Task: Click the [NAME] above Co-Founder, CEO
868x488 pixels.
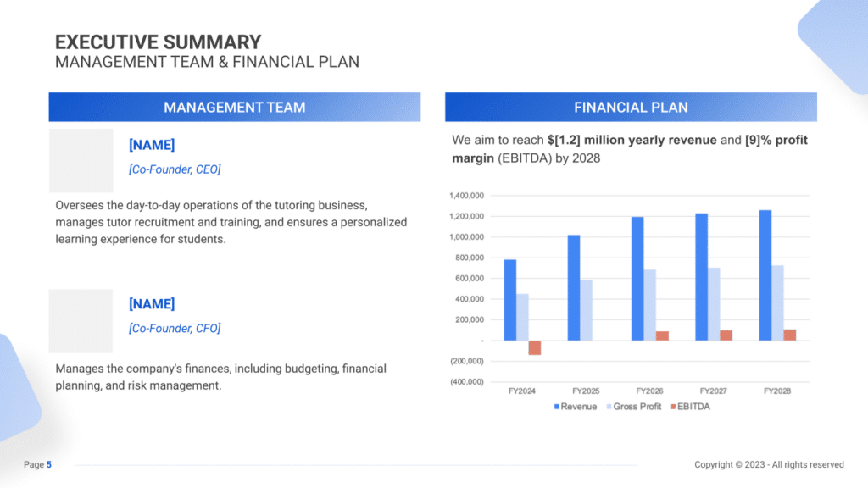Action: (152, 145)
